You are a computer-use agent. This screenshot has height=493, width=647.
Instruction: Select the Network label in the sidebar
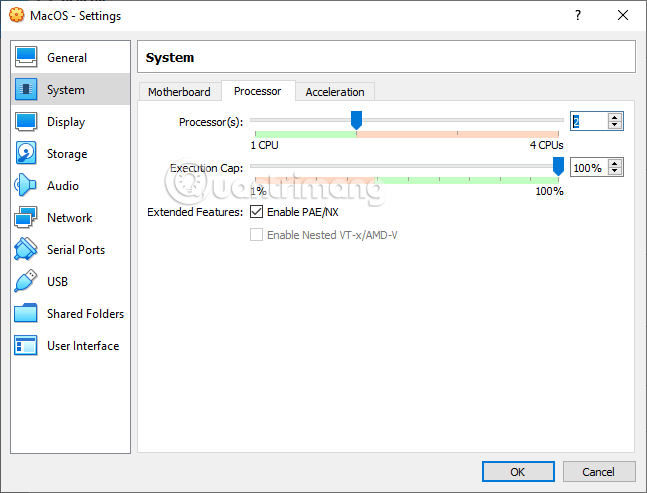coord(70,218)
